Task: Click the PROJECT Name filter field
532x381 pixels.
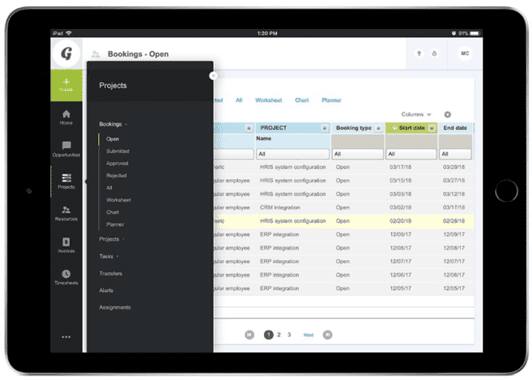Action: click(293, 154)
